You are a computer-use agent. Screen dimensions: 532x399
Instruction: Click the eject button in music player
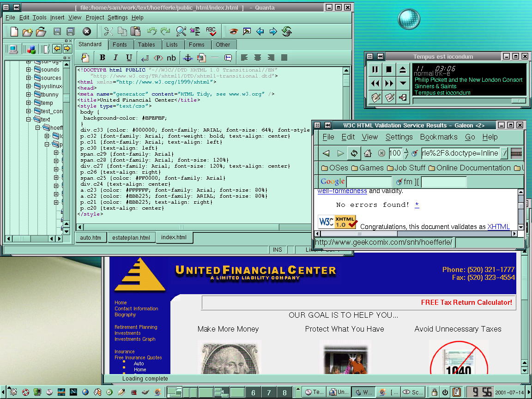(x=403, y=70)
